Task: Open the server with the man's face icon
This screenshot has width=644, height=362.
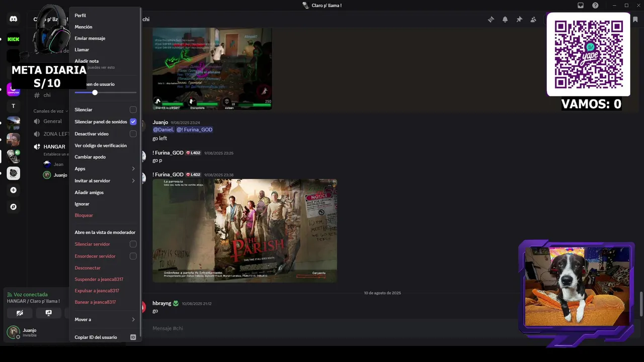Action: [x=14, y=140]
